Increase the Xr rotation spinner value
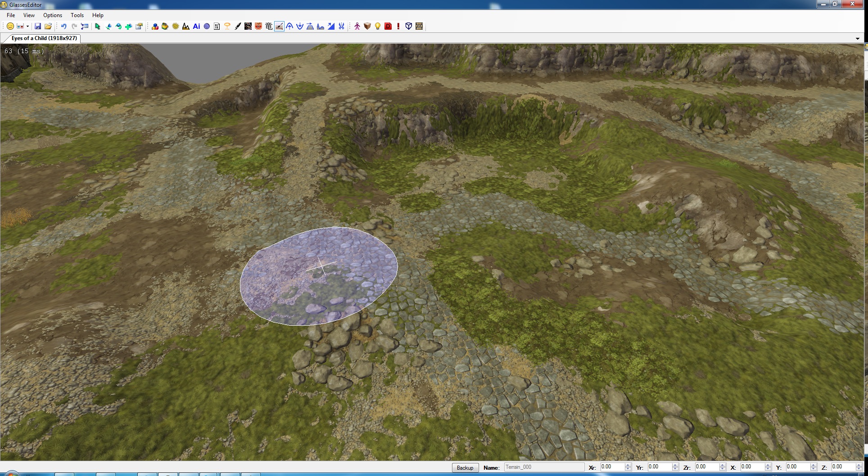 [x=628, y=465]
